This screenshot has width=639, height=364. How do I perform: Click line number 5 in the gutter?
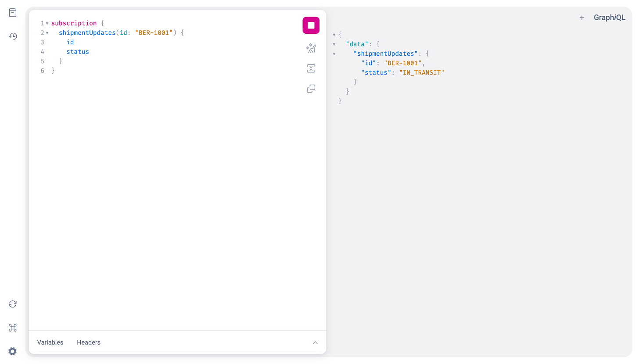pos(43,61)
